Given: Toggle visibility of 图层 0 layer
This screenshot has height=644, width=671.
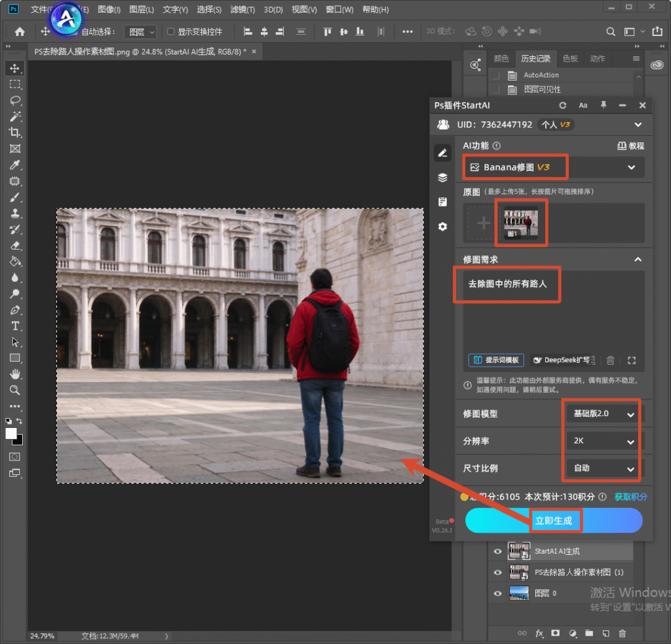Looking at the screenshot, I should [x=497, y=594].
